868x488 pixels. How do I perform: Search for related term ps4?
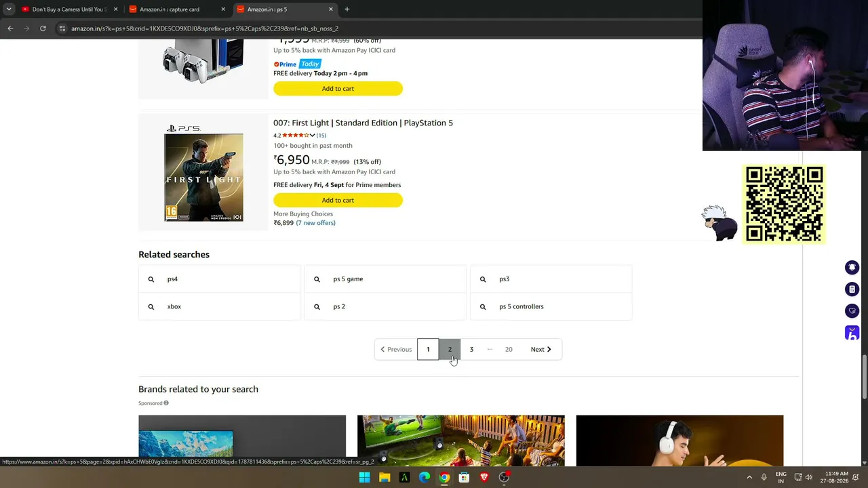[x=219, y=279]
